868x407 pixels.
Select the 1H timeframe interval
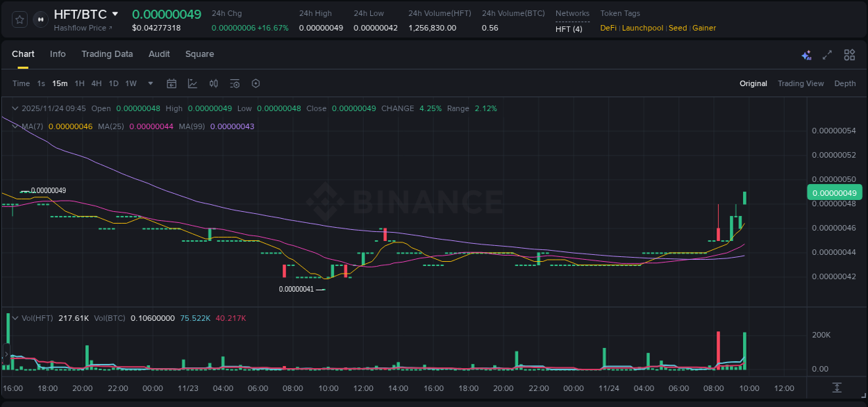pos(80,83)
